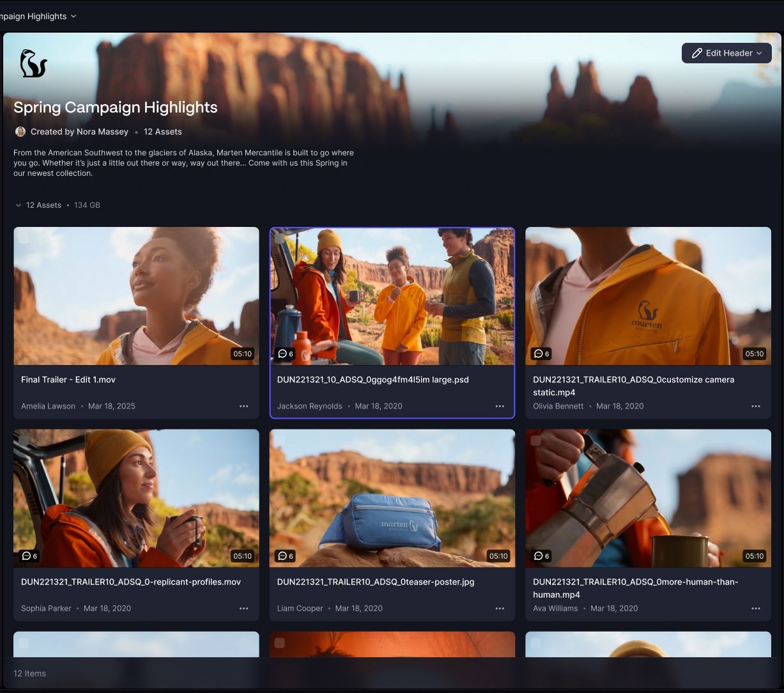View comments on teaser-poster.jpg

286,556
